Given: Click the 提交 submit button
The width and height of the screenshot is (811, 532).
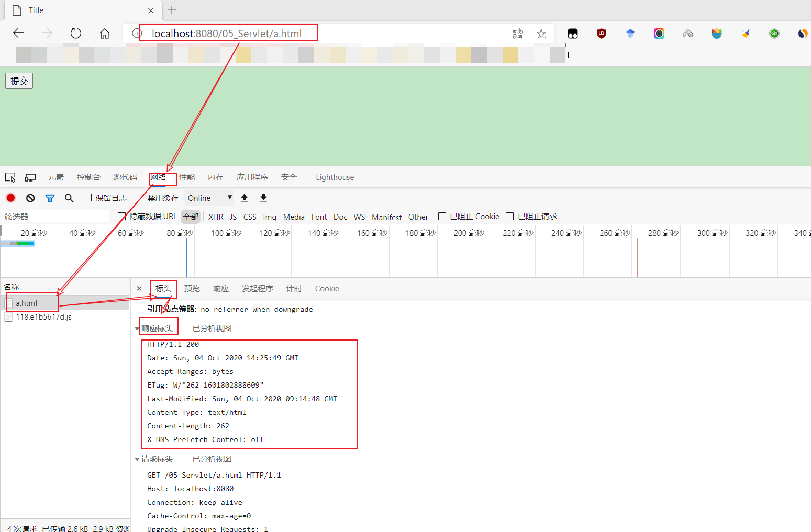Looking at the screenshot, I should [19, 81].
